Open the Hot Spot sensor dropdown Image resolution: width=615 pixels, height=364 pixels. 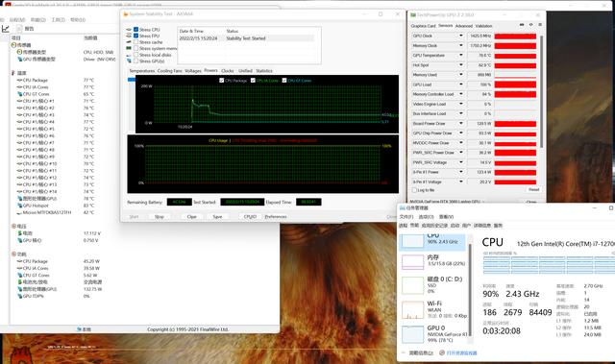(x=461, y=65)
